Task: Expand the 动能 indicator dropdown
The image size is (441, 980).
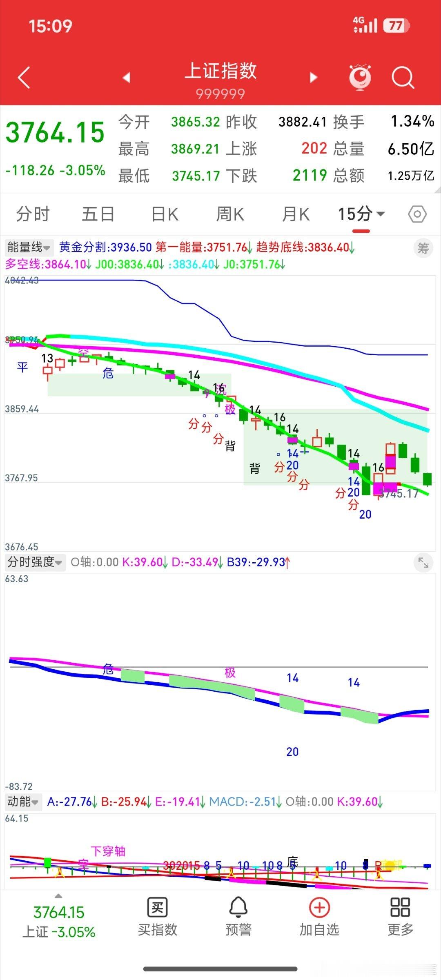Action: pyautogui.click(x=23, y=802)
